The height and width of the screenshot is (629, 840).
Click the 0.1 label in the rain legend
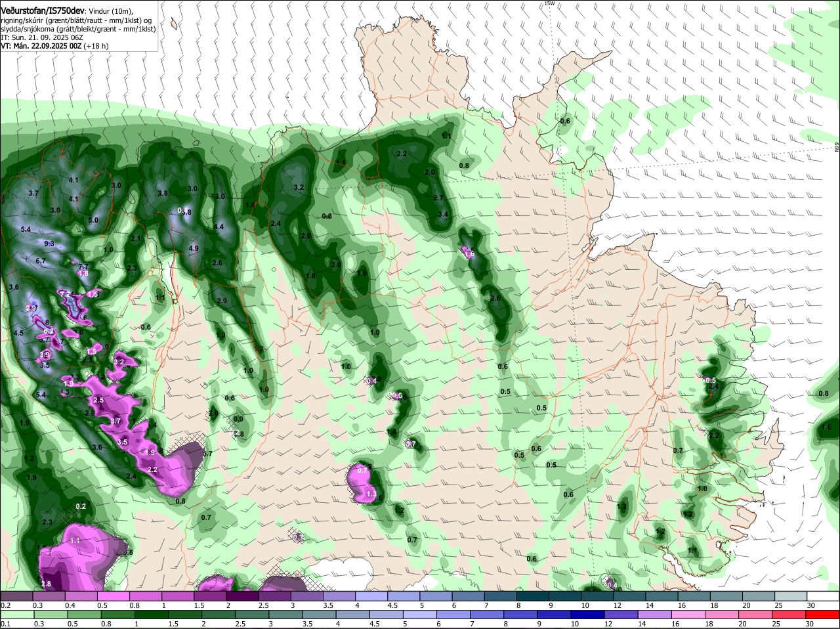coord(5,624)
